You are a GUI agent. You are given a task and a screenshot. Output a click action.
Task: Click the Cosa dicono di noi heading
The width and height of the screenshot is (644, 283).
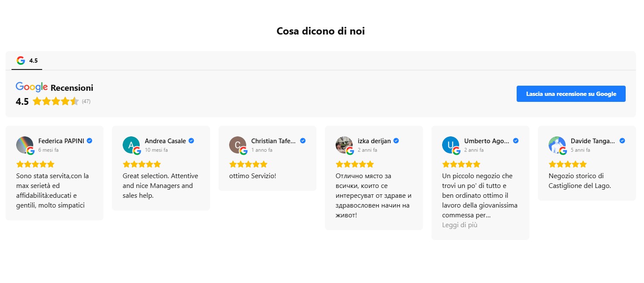point(321,31)
